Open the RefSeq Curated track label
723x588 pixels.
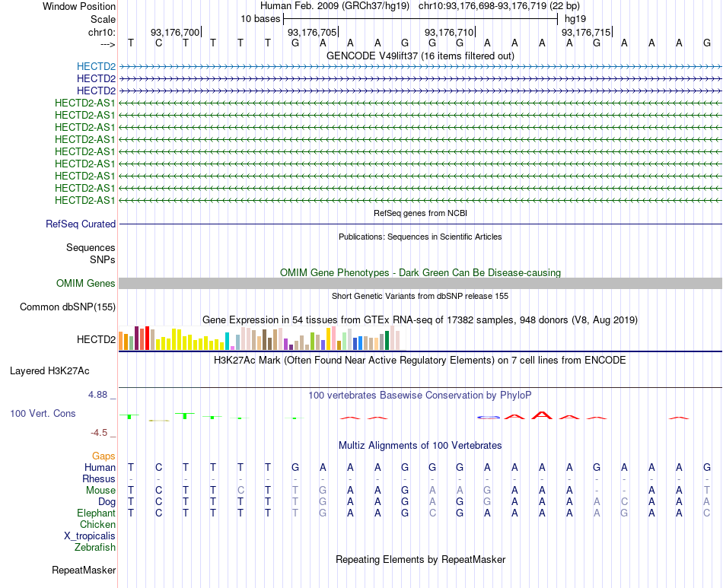tap(81, 224)
